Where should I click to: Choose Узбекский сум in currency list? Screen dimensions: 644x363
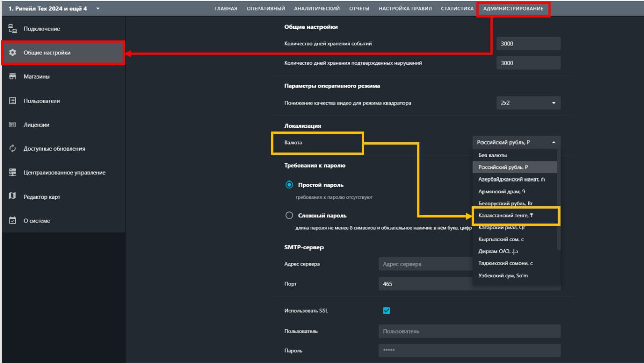(515, 276)
